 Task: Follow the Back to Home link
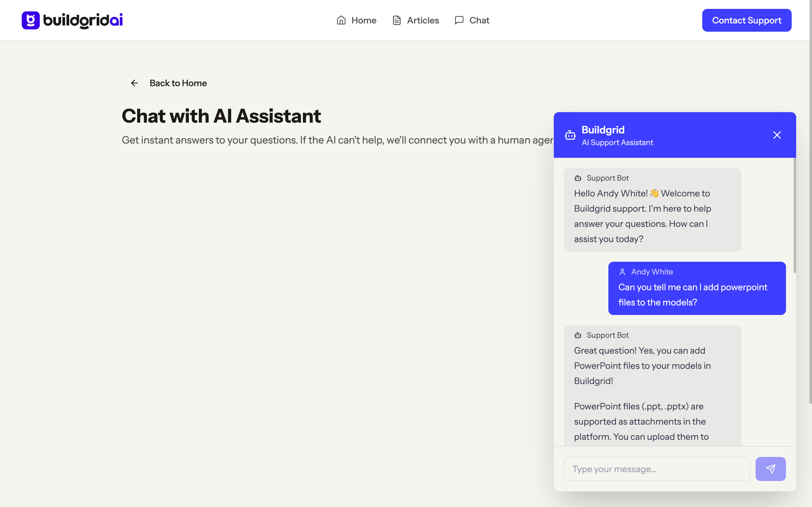tap(178, 83)
